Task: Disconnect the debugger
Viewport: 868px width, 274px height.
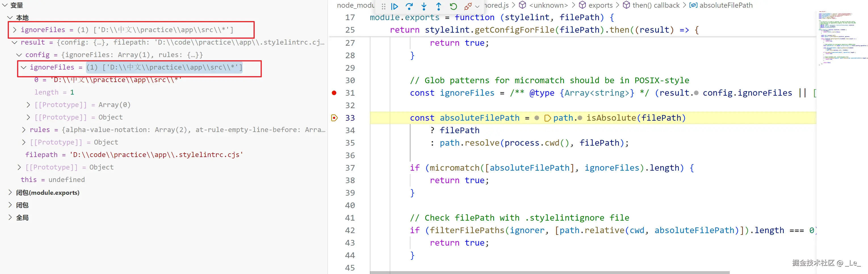Action: click(x=468, y=7)
